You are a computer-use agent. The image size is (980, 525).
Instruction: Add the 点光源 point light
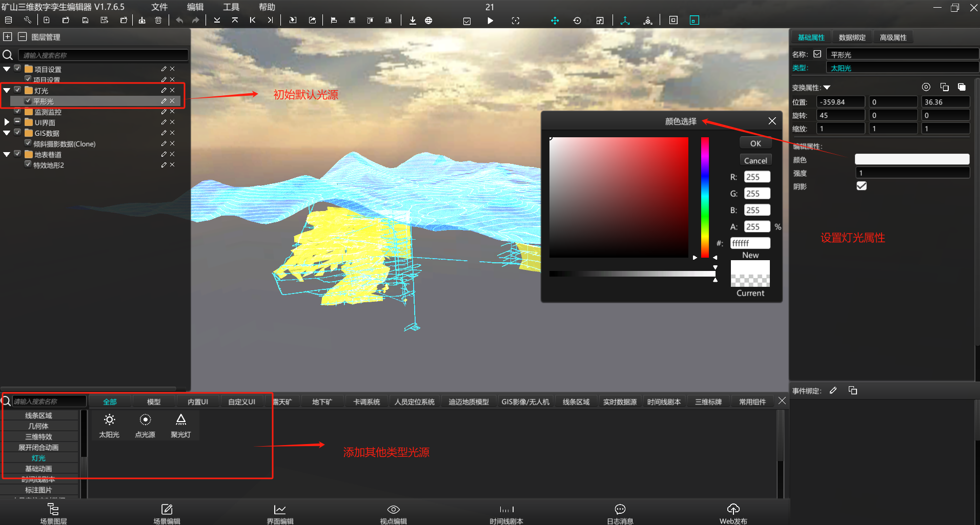[x=145, y=426]
